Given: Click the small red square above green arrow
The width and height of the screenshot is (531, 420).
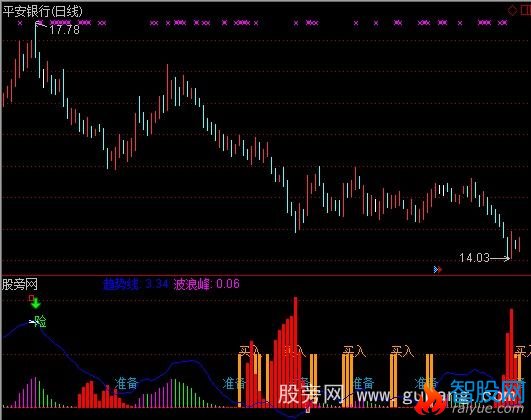Looking at the screenshot, I should point(31,298).
